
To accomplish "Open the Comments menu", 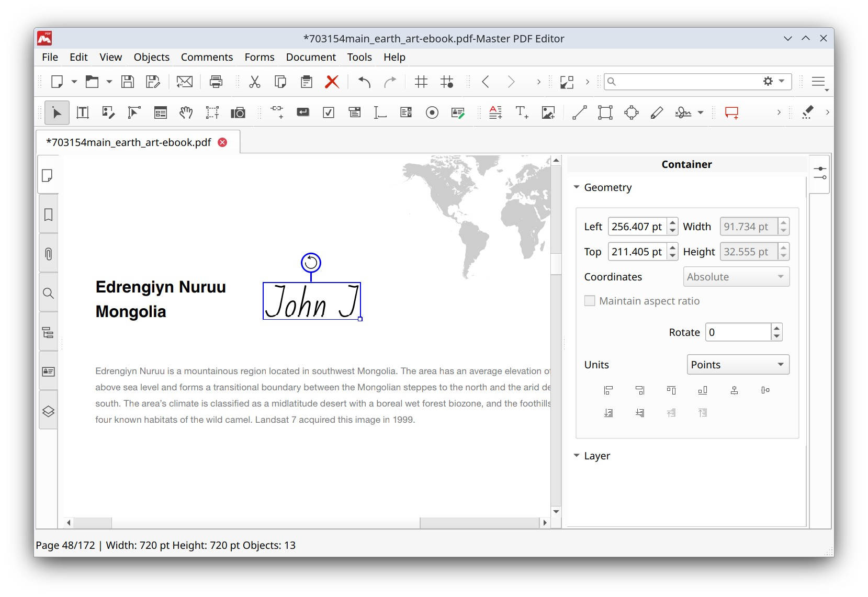I will [x=207, y=57].
